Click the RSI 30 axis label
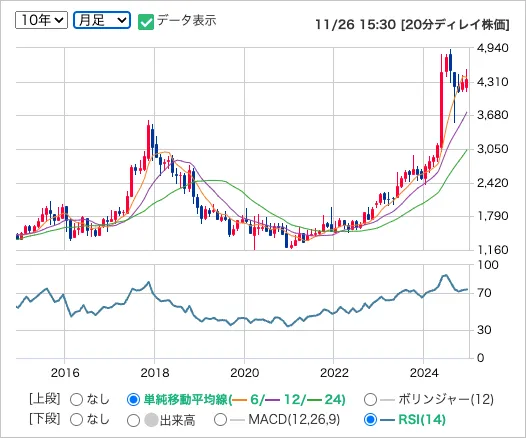This screenshot has height=438, width=526. point(484,330)
